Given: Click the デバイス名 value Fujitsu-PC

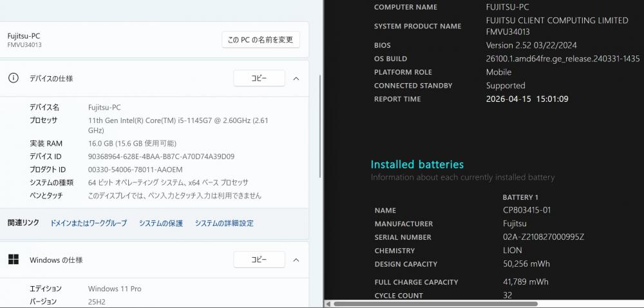Looking at the screenshot, I should click(x=104, y=108).
